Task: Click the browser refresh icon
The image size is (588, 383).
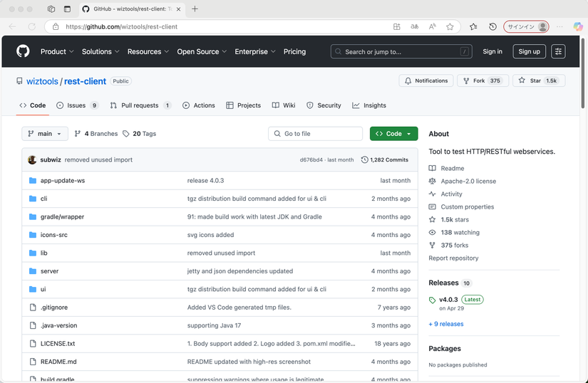Action: coord(32,26)
